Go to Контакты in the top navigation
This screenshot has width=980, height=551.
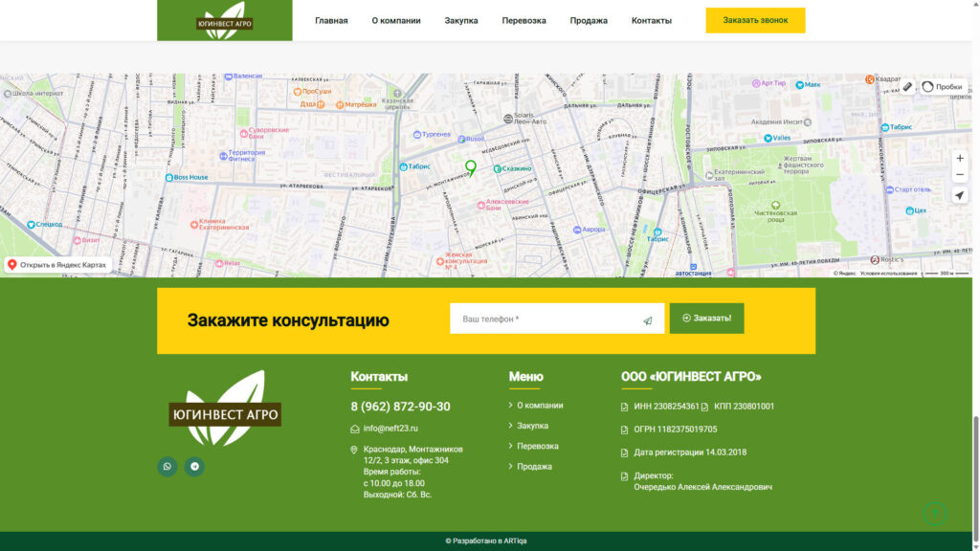pyautogui.click(x=651, y=20)
